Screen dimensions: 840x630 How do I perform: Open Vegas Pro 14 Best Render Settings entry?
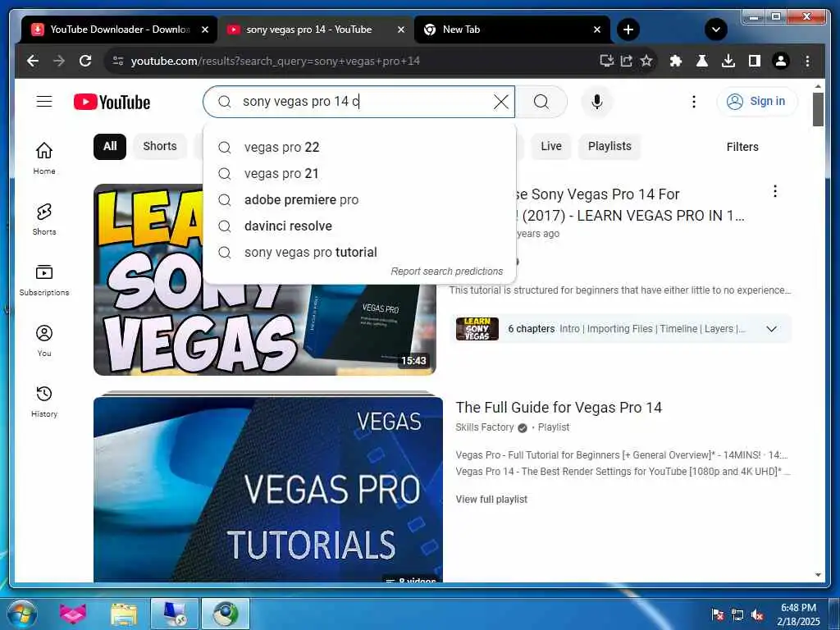point(622,472)
